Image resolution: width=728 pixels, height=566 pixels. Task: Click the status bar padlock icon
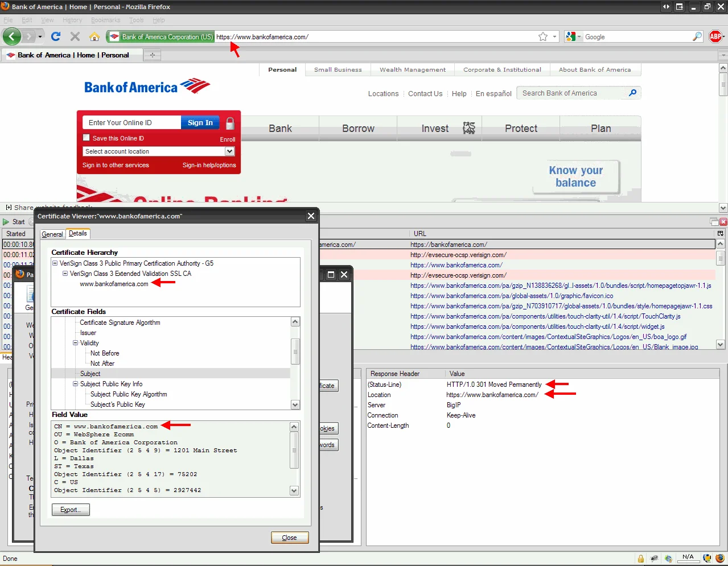point(641,559)
